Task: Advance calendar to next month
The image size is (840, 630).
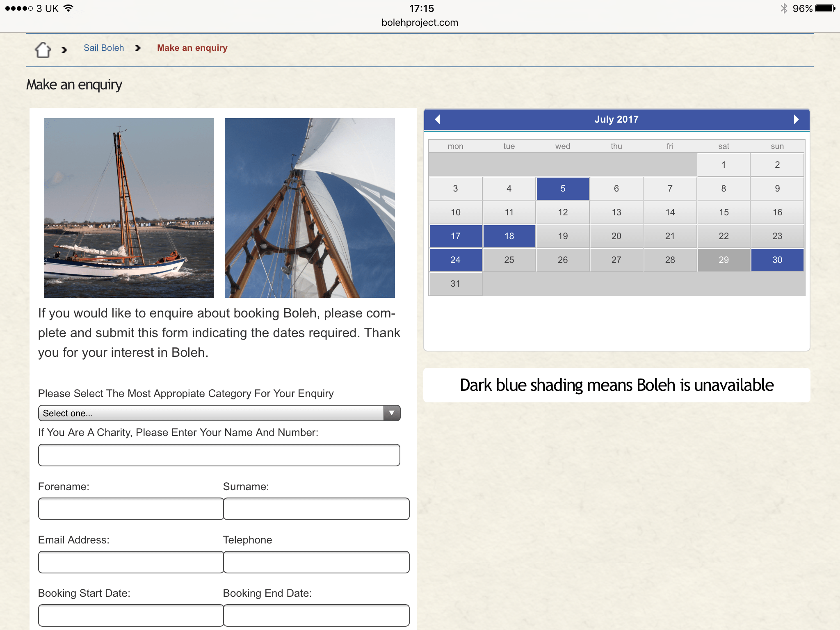Action: click(x=796, y=119)
